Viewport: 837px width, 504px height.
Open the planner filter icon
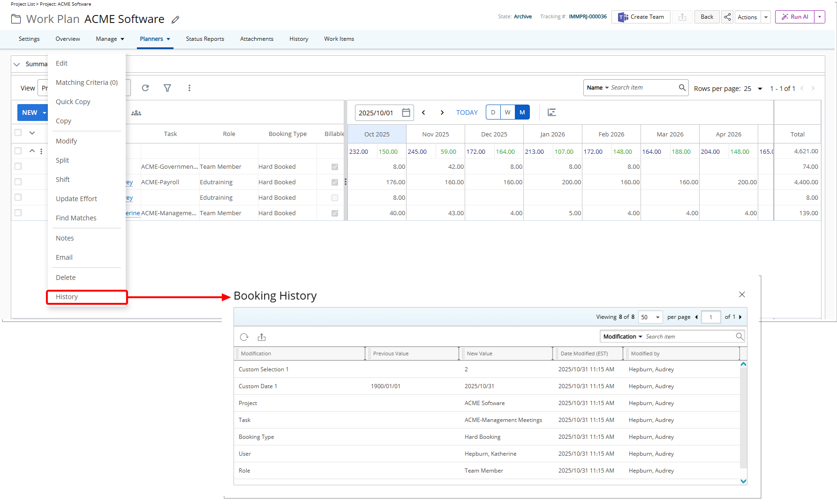[x=167, y=88]
